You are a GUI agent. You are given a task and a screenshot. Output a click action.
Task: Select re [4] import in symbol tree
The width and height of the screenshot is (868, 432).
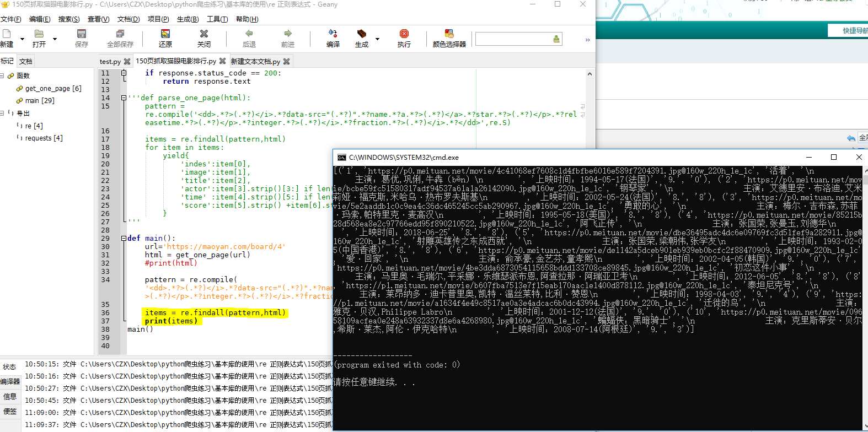[x=34, y=126]
